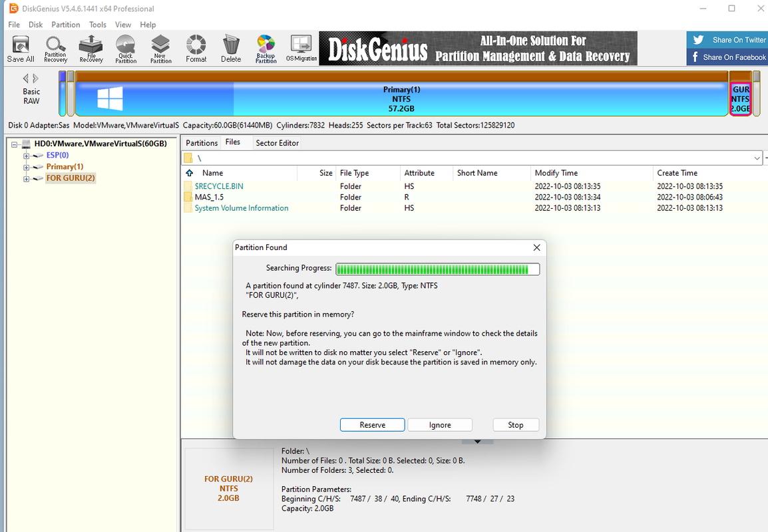The height and width of the screenshot is (532, 768).
Task: Go to the previous disk with the left arrow
Action: click(25, 78)
